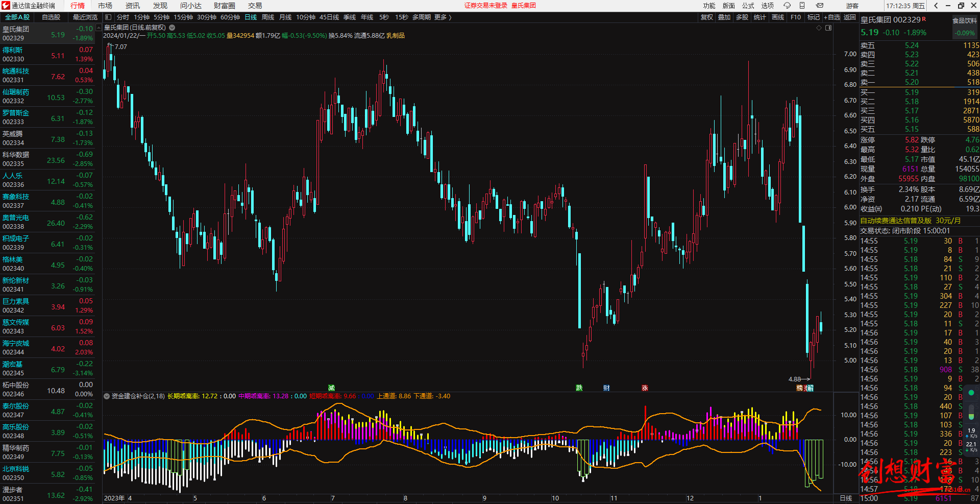This screenshot has width=980, height=504.
Task: Expand the 资金建仓补仓 indicator dropdown
Action: click(x=107, y=396)
